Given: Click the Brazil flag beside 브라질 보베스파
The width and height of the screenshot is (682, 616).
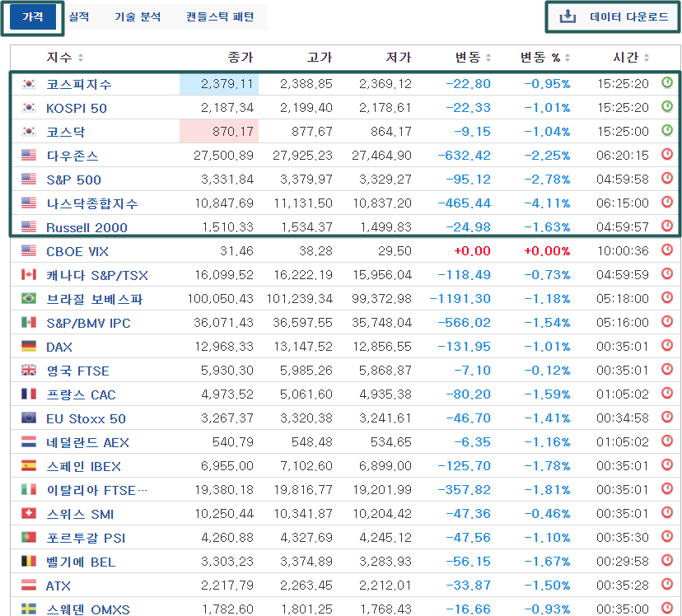Looking at the screenshot, I should point(29,298).
